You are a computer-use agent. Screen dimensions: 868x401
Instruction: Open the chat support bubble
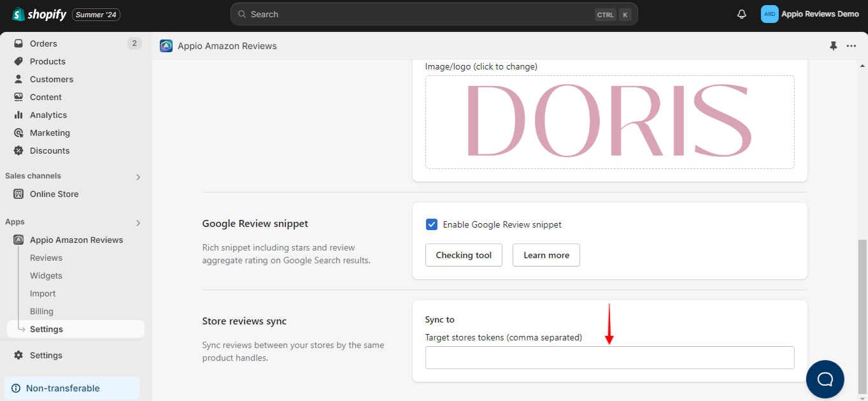pyautogui.click(x=825, y=379)
